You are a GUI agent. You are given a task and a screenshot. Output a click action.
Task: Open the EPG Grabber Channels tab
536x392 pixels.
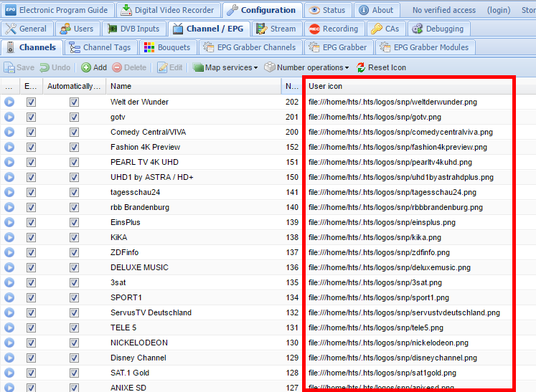(250, 47)
